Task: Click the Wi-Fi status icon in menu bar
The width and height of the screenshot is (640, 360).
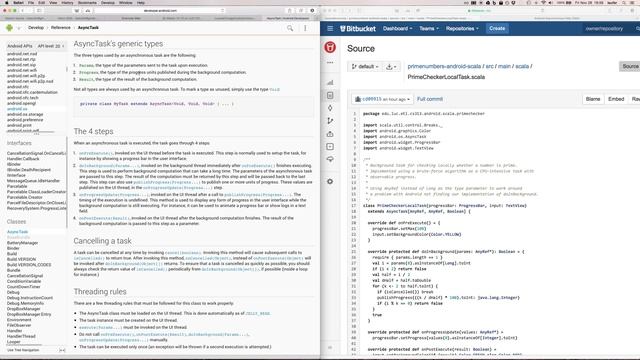Action: (543, 2)
